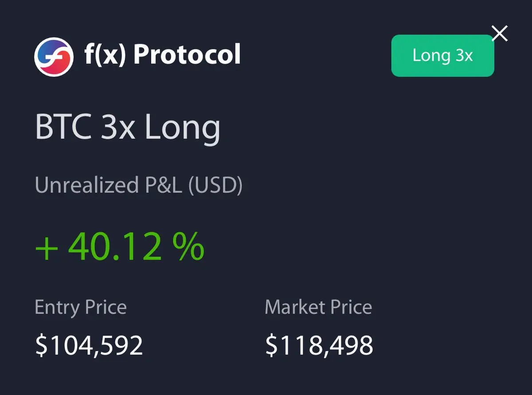Screen dimensions: 532x395
Task: Click the $104,592 entry price value
Action: [89, 345]
